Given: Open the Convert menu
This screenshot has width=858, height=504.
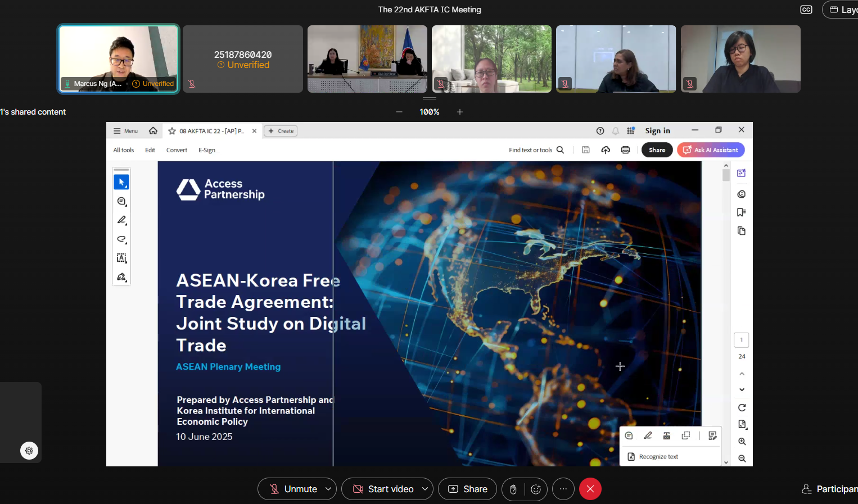Looking at the screenshot, I should point(177,150).
